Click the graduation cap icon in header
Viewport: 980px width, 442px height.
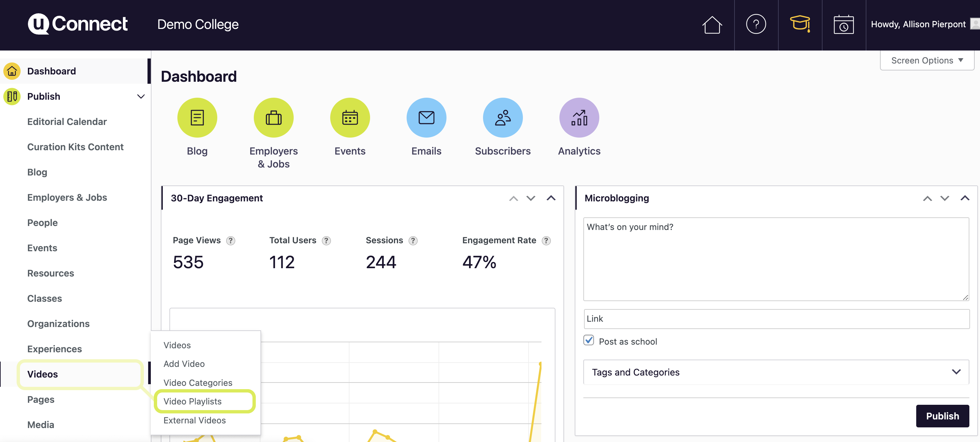(x=800, y=24)
